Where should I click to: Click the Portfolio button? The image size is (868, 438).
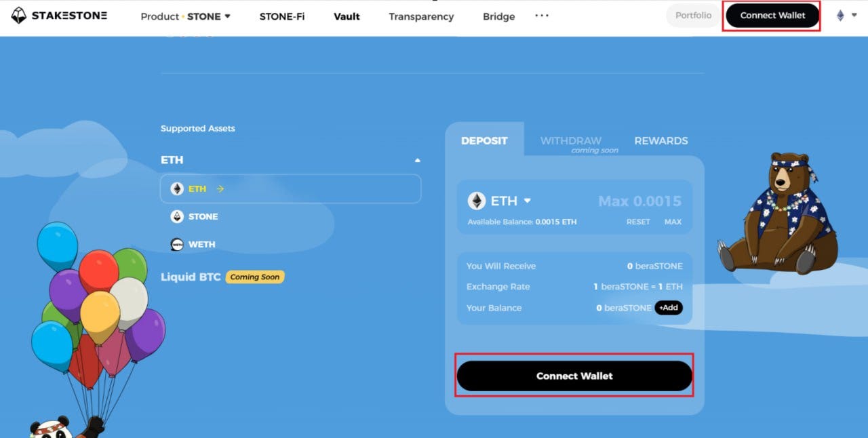click(x=693, y=16)
